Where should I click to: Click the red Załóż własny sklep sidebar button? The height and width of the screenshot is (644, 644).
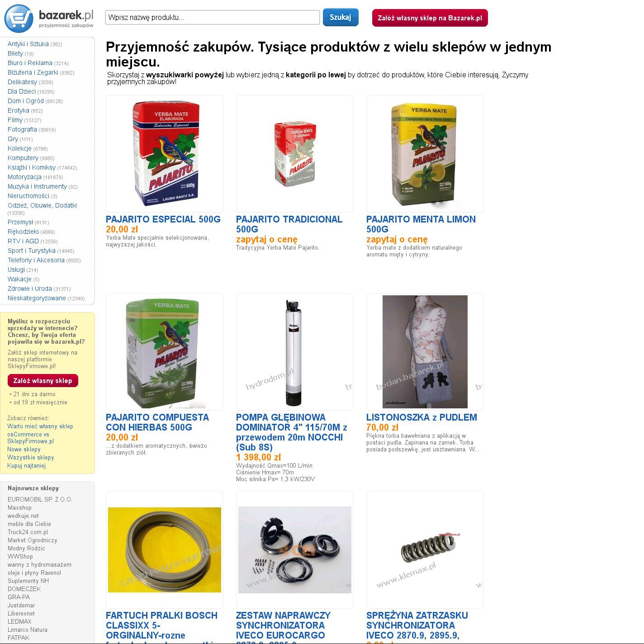(43, 381)
